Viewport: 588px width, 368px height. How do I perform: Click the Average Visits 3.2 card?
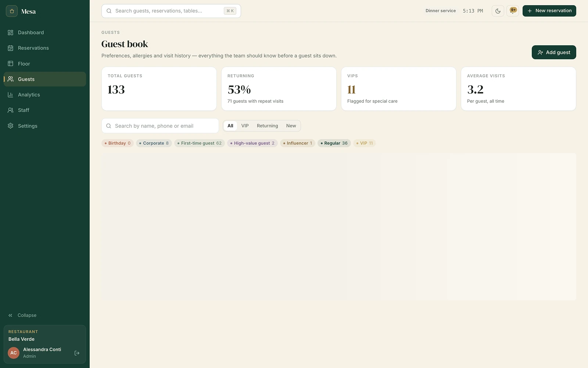519,89
